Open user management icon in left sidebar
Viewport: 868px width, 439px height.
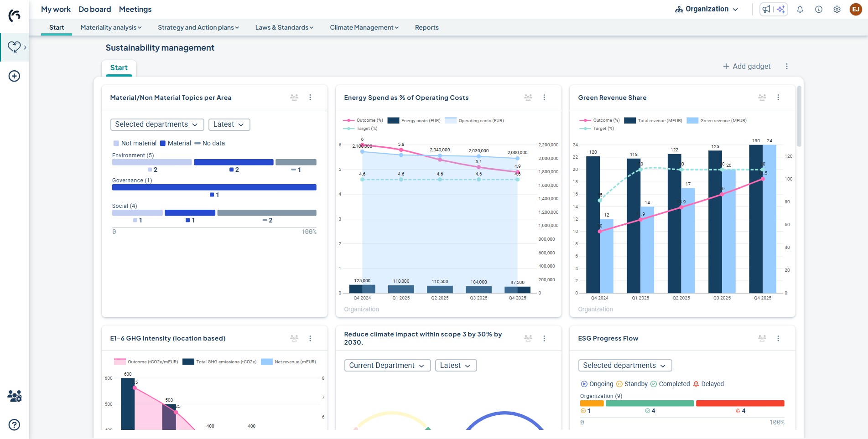(14, 396)
